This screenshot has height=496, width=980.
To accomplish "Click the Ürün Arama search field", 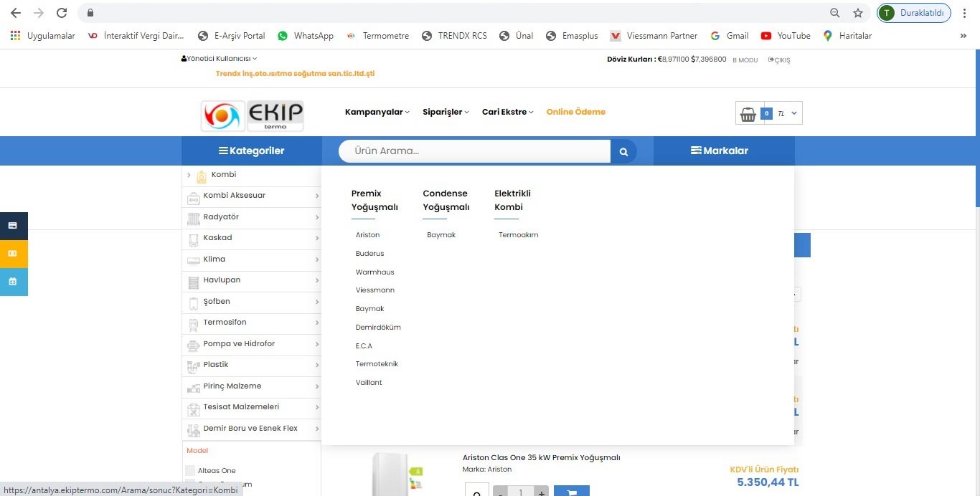I will 474,151.
